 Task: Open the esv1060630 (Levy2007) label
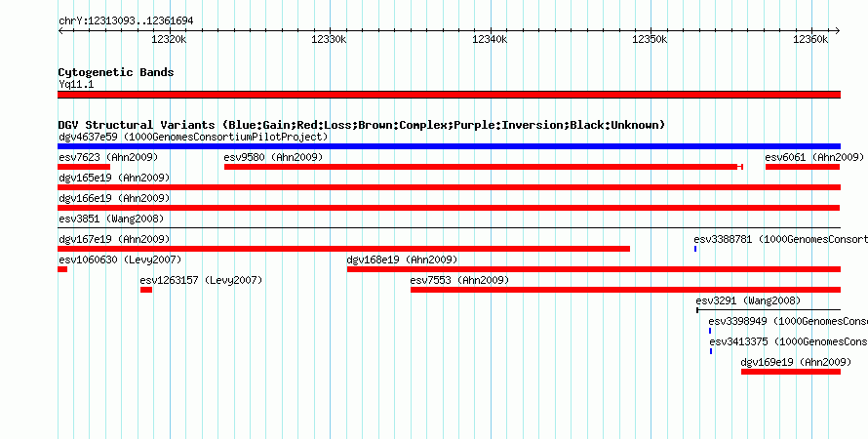point(120,259)
